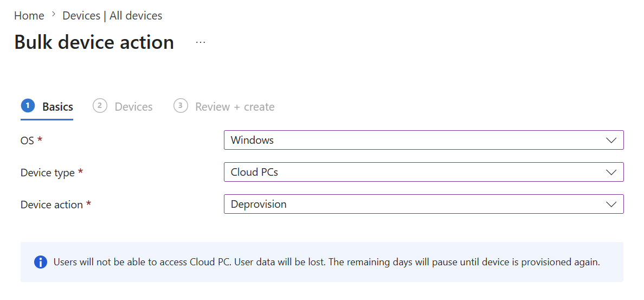The height and width of the screenshot is (300, 644).
Task: Open the ellipsis more options menu
Action: [x=201, y=42]
